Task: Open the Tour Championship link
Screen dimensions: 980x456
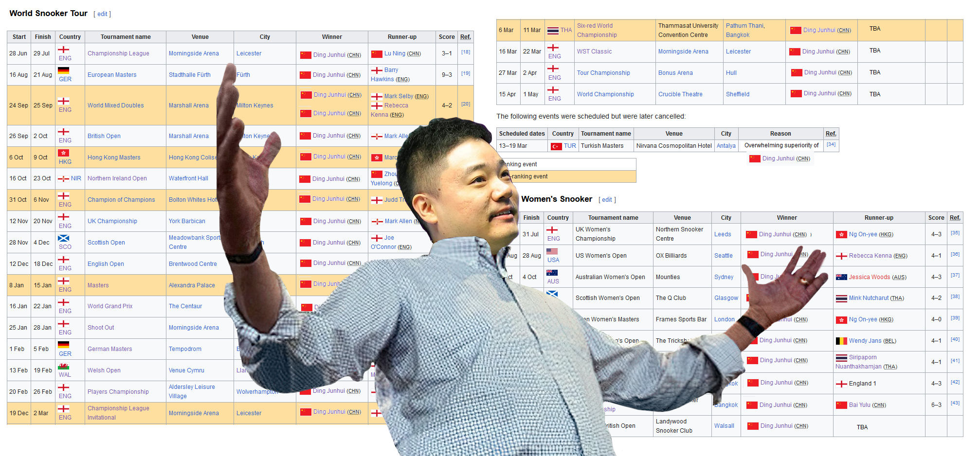Action: [603, 73]
